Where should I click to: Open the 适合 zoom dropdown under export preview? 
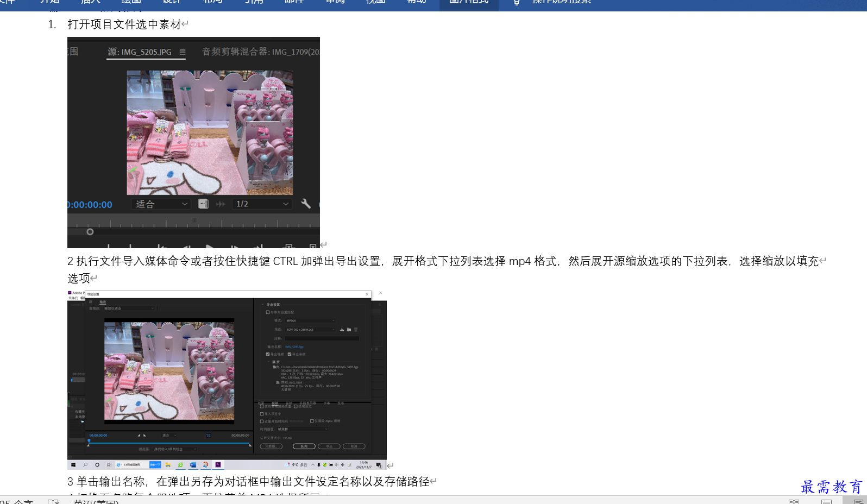[x=169, y=436]
